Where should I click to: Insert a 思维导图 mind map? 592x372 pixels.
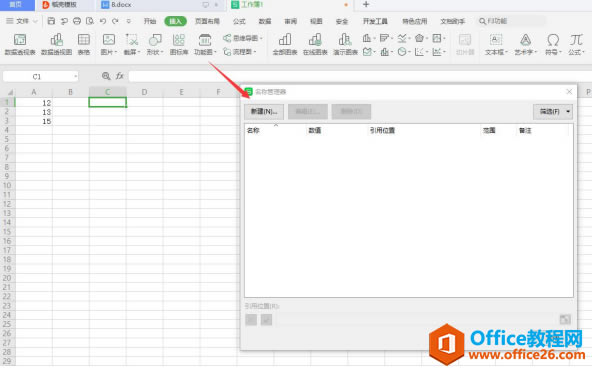point(243,38)
